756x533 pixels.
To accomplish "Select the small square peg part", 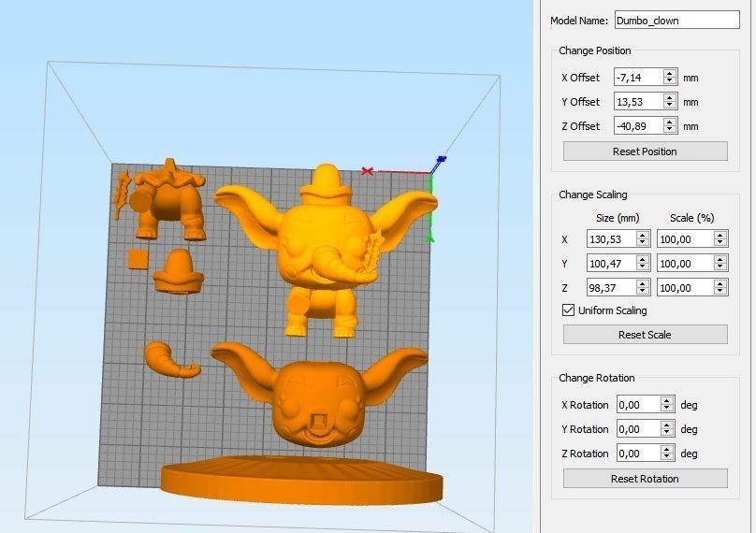I will point(138,259).
